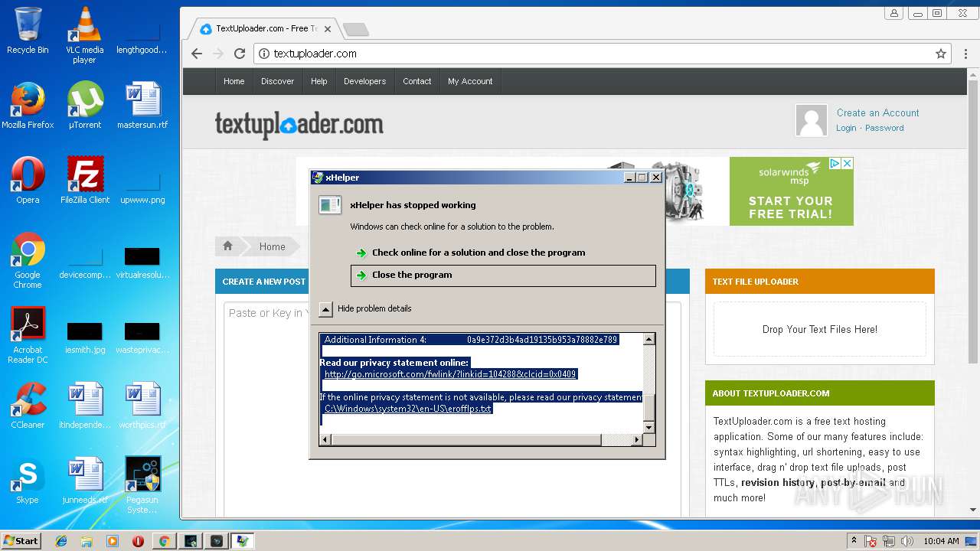The image size is (980, 551).
Task: Open a new Chrome tab
Action: 355,29
